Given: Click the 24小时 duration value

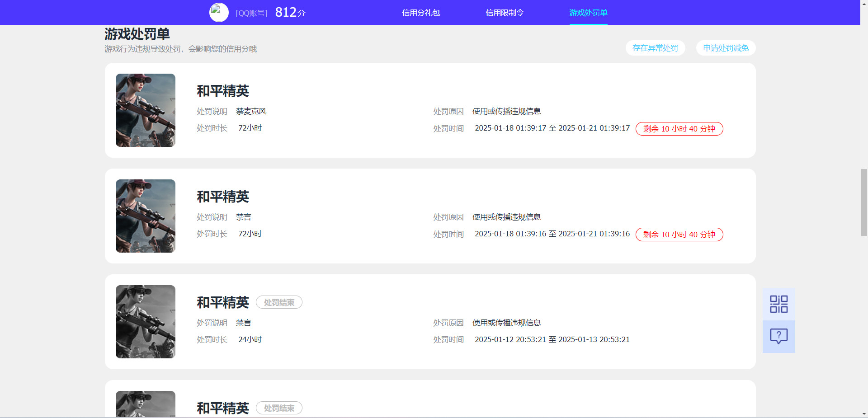Looking at the screenshot, I should pyautogui.click(x=250, y=339).
